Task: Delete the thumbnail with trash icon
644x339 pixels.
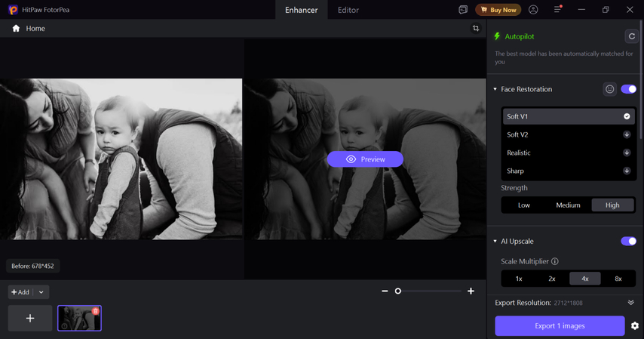Action: [96, 311]
